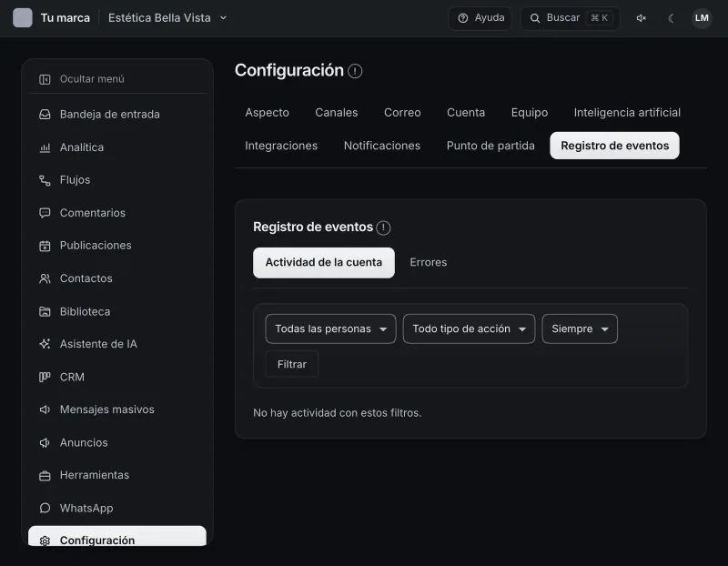Switch to the Integraciones tab
Viewport: 728px width, 566px height.
coord(281,146)
